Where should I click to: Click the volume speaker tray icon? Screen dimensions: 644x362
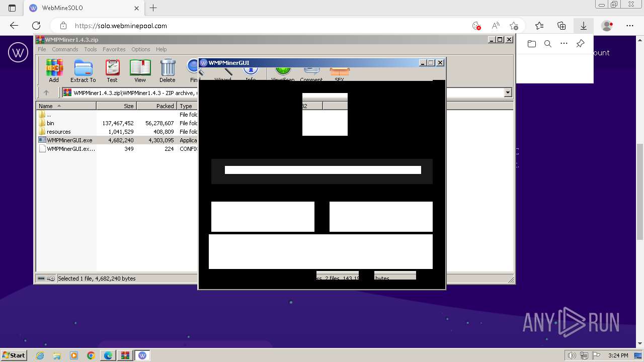point(572,355)
